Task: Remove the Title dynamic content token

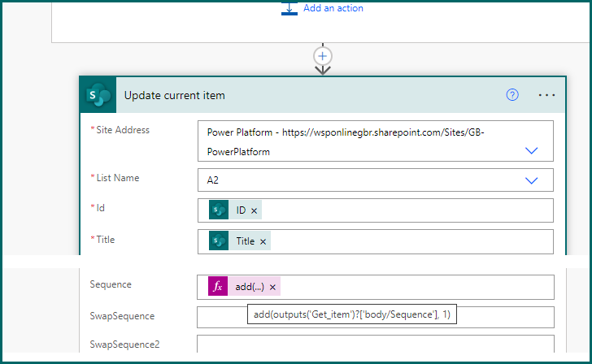Action: coord(263,241)
